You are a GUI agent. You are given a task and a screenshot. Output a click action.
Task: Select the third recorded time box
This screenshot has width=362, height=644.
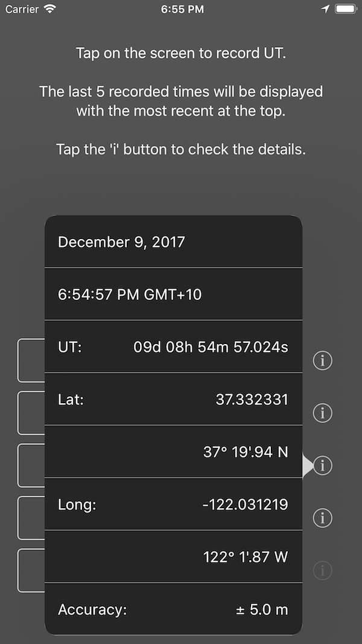[x=31, y=465]
